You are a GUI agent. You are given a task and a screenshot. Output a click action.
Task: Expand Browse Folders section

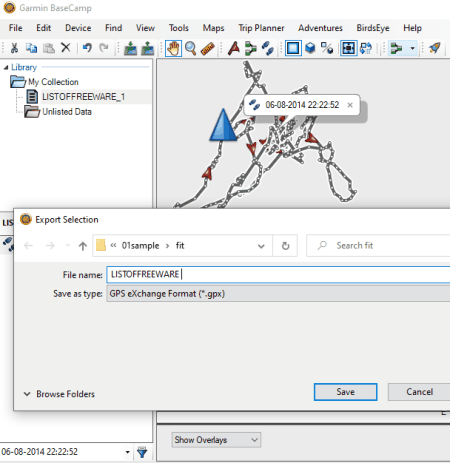click(x=59, y=394)
